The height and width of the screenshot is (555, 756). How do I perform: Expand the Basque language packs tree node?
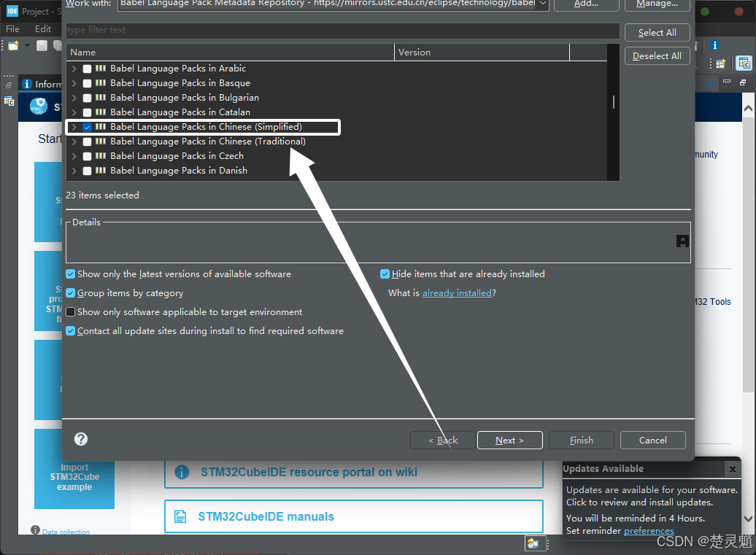click(x=74, y=83)
